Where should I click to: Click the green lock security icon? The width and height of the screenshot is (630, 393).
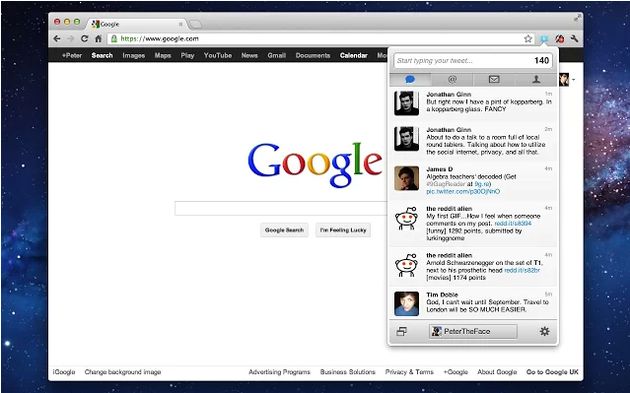click(x=114, y=39)
